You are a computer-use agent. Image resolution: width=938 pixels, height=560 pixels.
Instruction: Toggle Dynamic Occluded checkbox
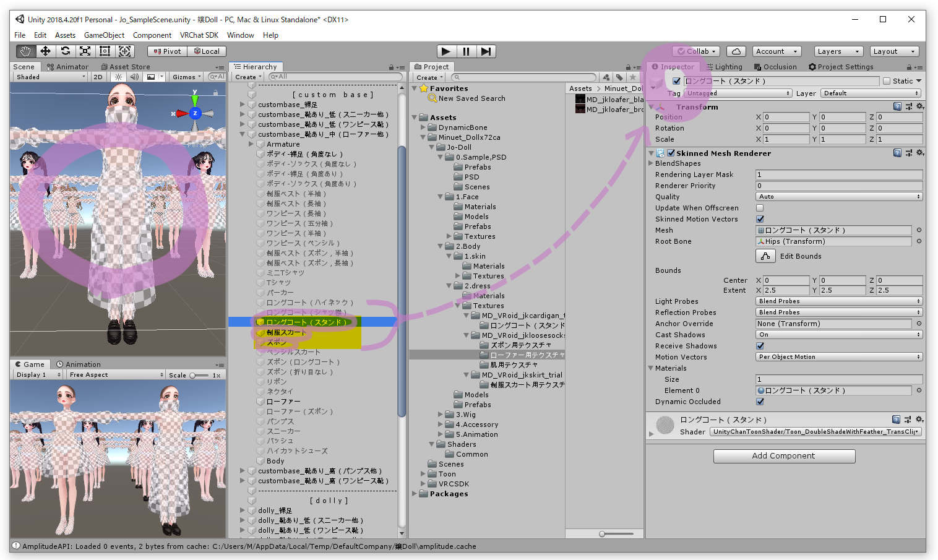pos(760,402)
